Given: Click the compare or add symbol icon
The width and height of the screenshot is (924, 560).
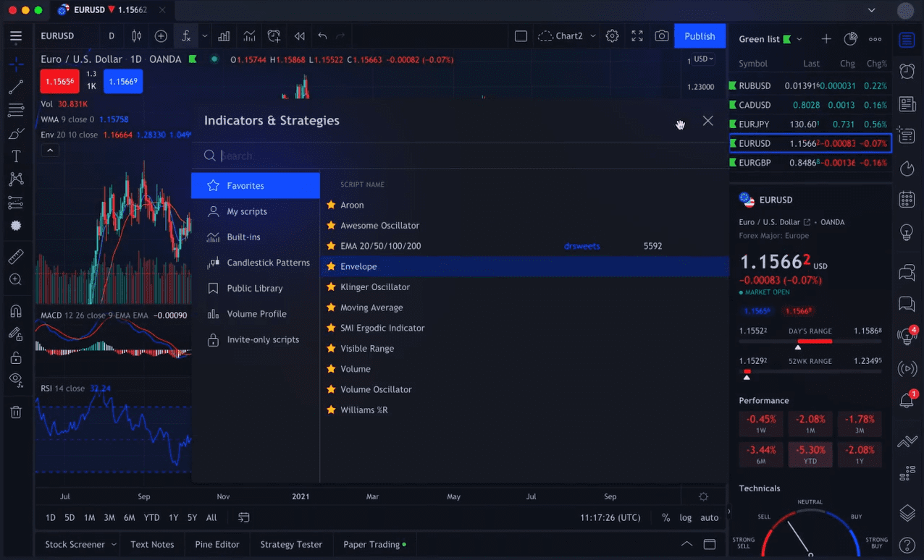Looking at the screenshot, I should point(161,36).
